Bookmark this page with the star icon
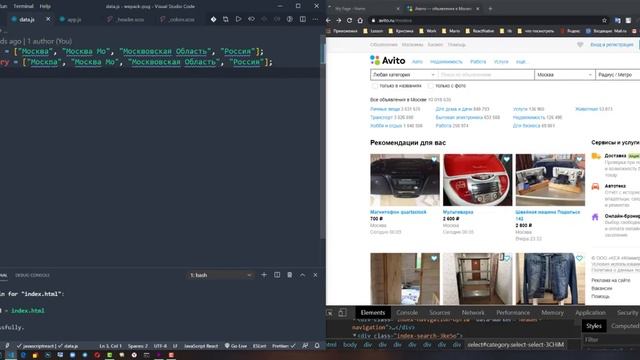640x360 pixels. click(x=604, y=20)
